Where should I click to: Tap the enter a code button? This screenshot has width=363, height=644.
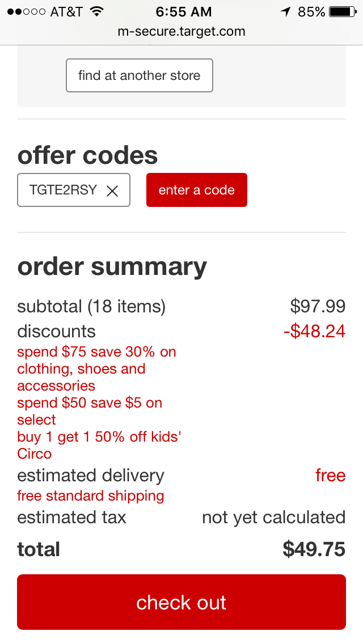click(196, 190)
